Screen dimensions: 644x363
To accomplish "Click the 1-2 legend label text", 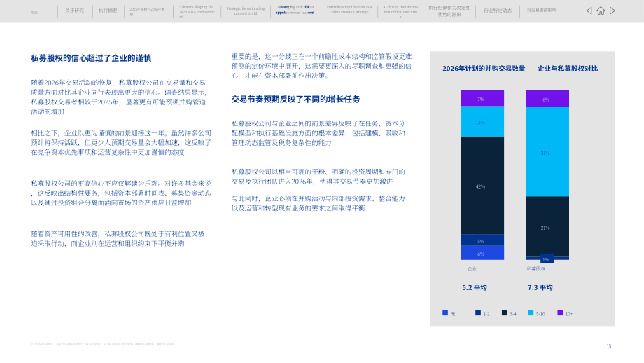I will 486,314.
